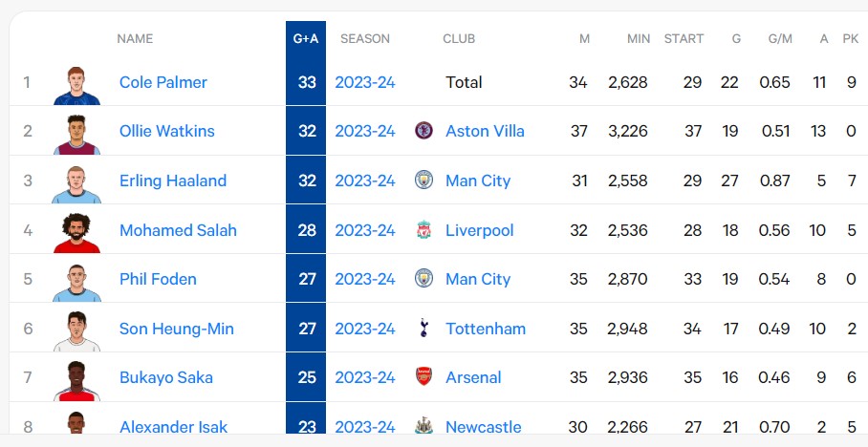
Task: Open Phil Foden player link
Action: coord(158,279)
